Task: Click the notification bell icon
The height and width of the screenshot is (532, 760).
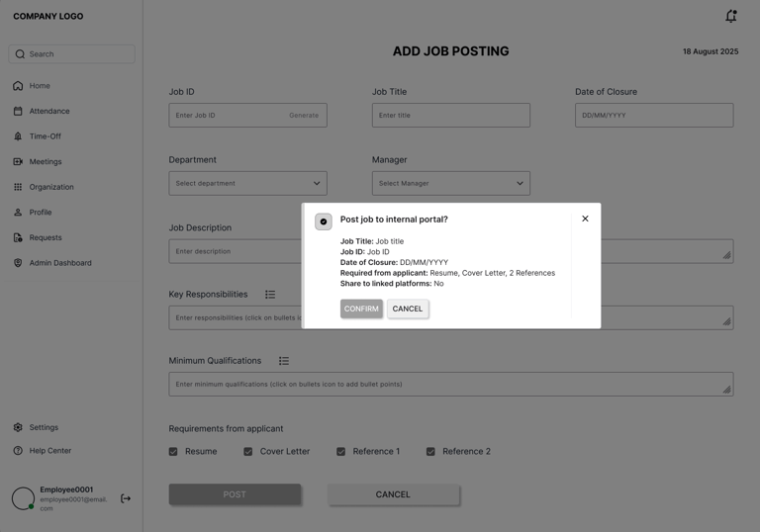Action: coord(730,16)
